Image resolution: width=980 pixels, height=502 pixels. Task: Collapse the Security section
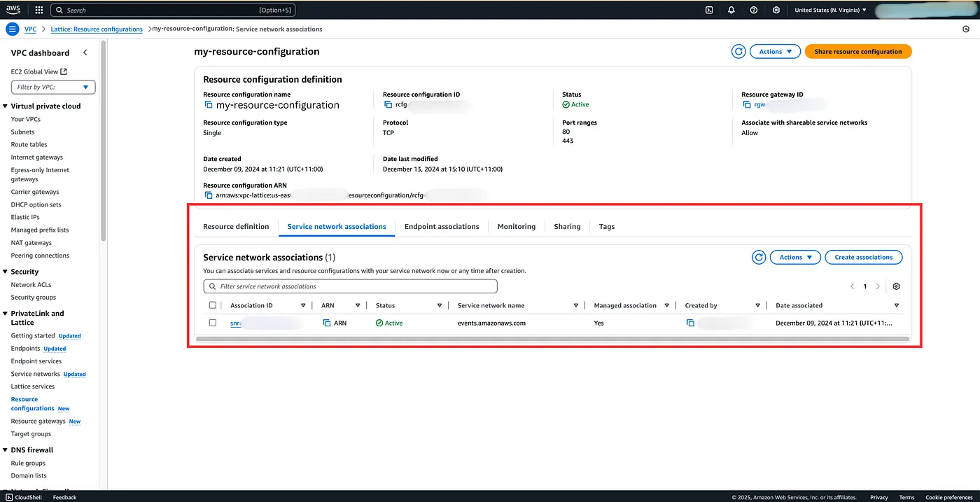(x=6, y=272)
